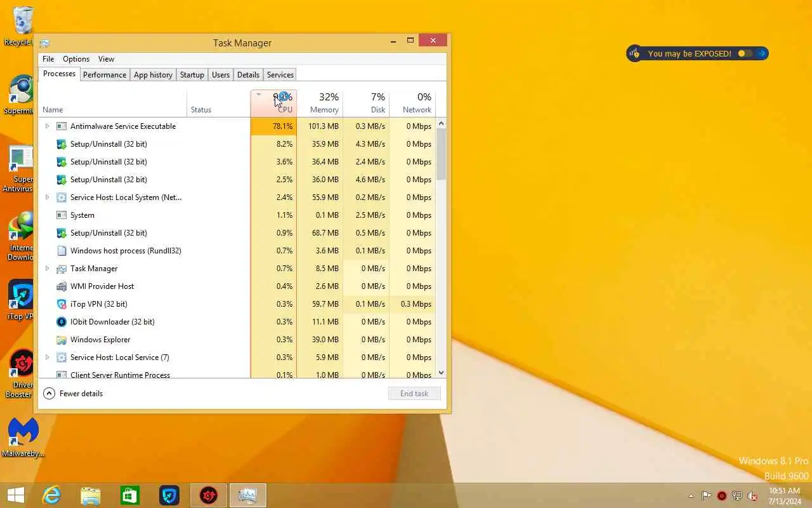The width and height of the screenshot is (812, 508).
Task: Click the End task button
Action: click(x=414, y=394)
